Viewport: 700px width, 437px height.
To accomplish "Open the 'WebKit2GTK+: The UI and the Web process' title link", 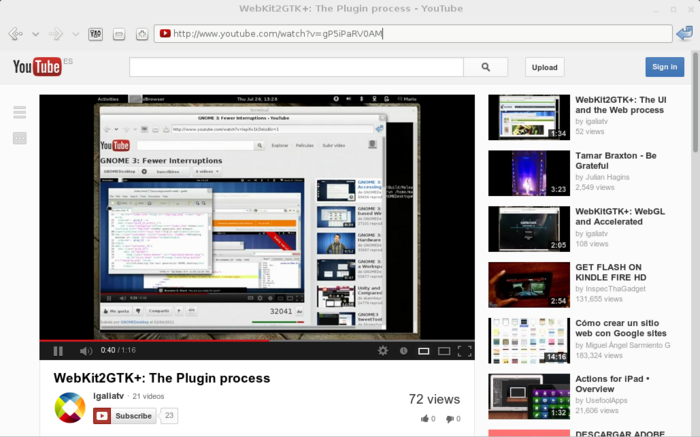I will click(x=621, y=105).
